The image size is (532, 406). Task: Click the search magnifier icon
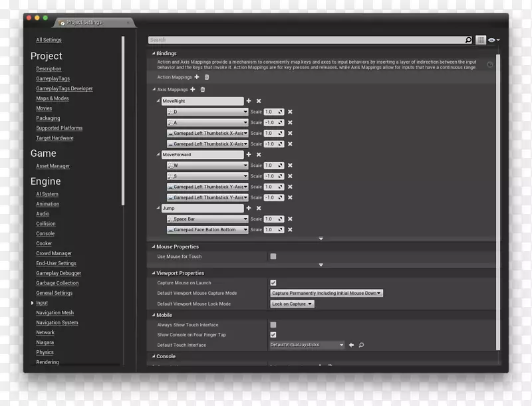click(x=468, y=40)
